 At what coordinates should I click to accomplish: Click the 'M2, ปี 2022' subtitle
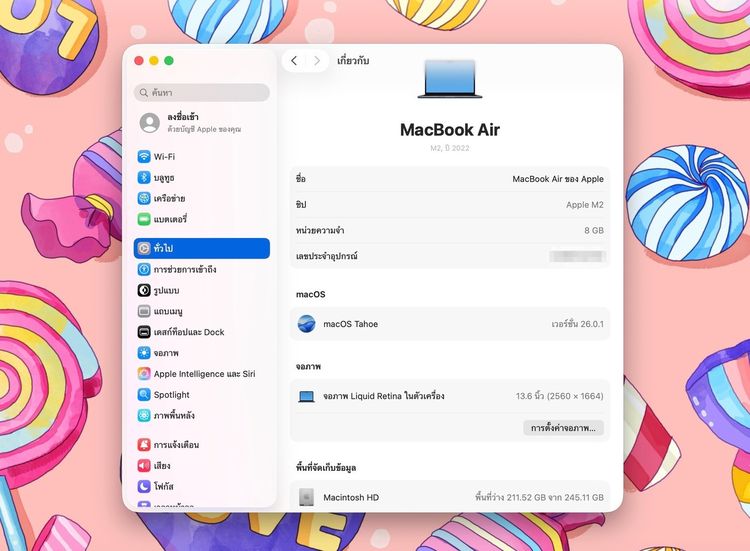point(450,148)
